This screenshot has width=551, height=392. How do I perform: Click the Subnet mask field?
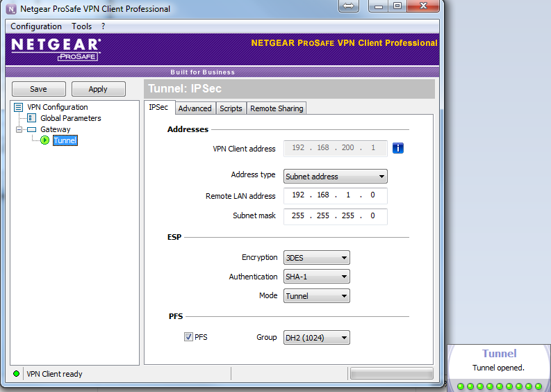pos(335,216)
